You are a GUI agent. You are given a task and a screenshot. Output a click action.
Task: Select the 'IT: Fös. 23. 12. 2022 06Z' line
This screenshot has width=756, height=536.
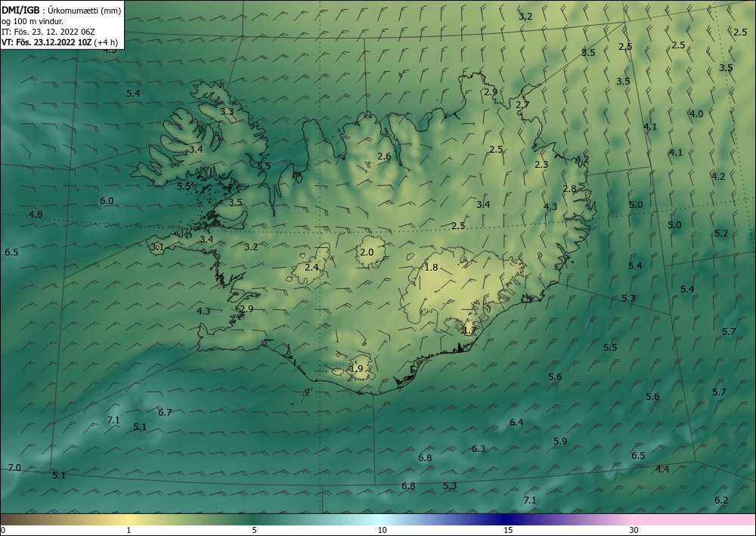[48, 32]
